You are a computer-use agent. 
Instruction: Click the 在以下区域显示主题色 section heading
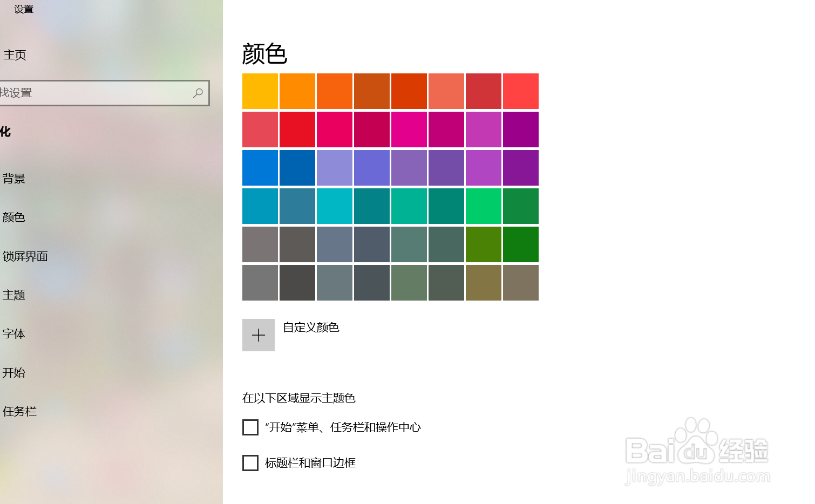[x=299, y=398]
